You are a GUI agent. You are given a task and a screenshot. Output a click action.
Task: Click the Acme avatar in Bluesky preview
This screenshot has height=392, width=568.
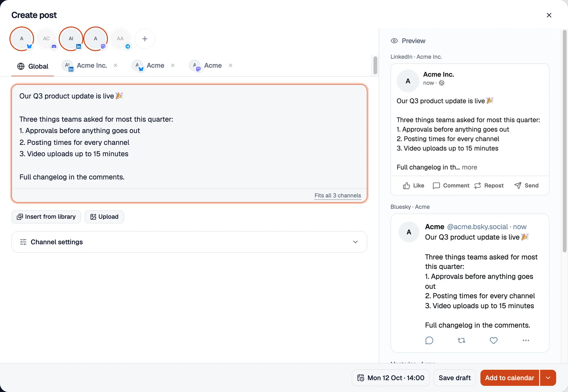pyautogui.click(x=409, y=232)
